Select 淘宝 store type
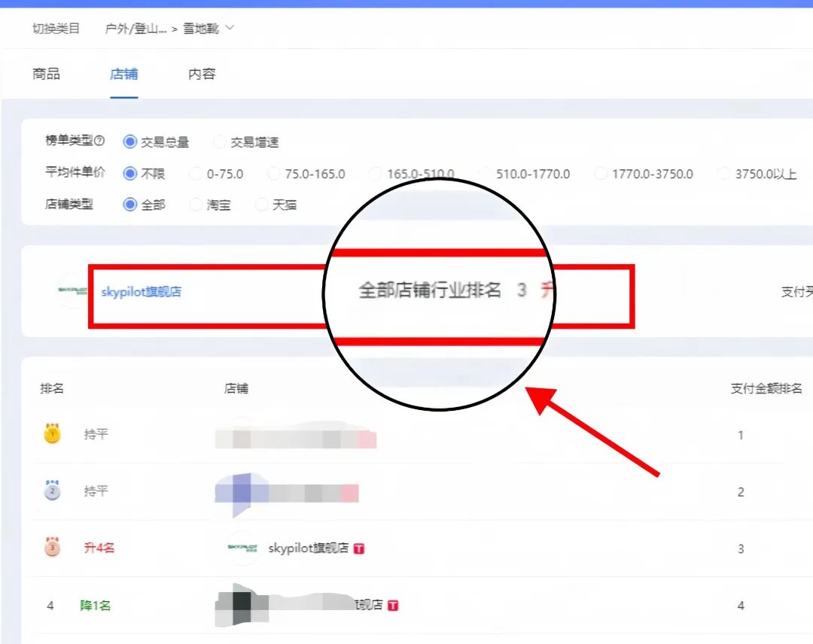 point(196,205)
